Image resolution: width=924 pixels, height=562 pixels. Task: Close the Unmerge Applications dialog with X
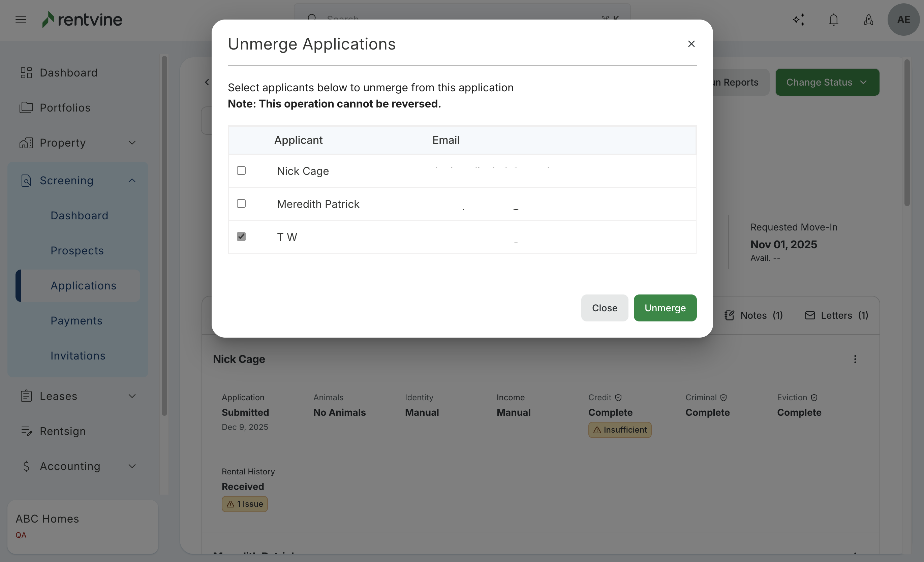pos(691,44)
